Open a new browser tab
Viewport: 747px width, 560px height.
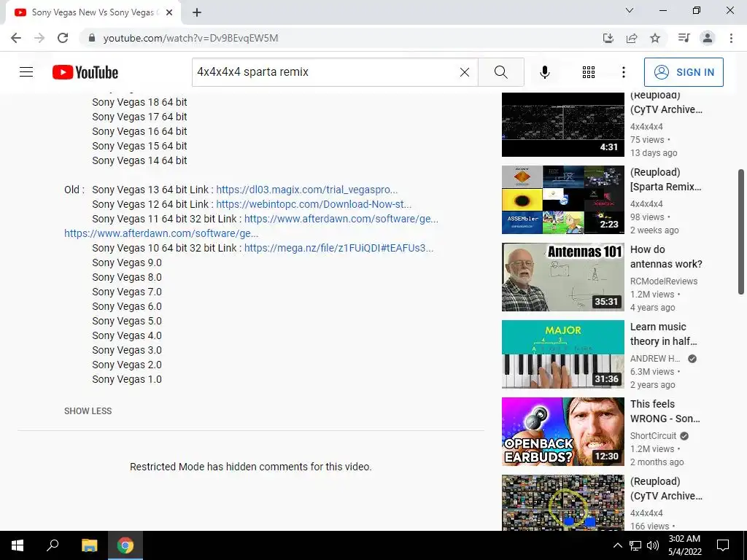[197, 12]
